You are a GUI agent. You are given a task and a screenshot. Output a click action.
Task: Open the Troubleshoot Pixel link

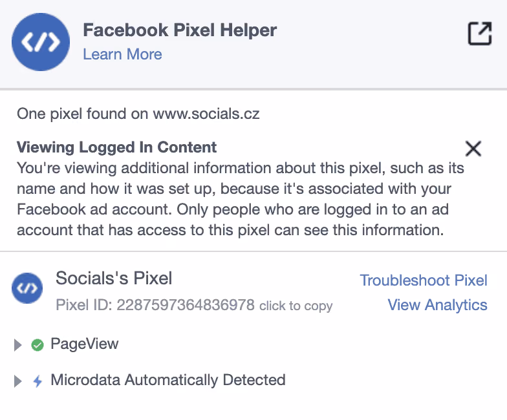[424, 280]
